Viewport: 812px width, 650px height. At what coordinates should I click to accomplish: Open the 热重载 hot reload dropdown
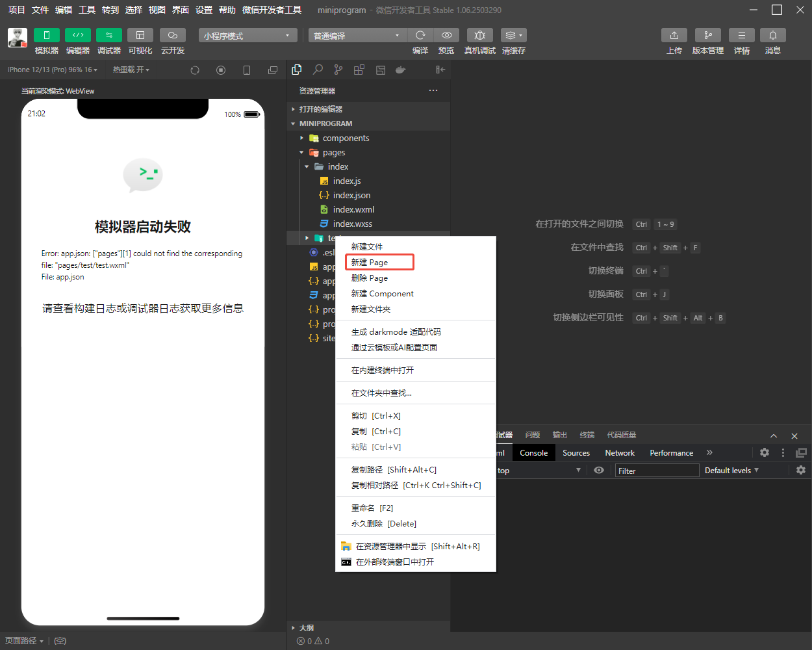131,70
